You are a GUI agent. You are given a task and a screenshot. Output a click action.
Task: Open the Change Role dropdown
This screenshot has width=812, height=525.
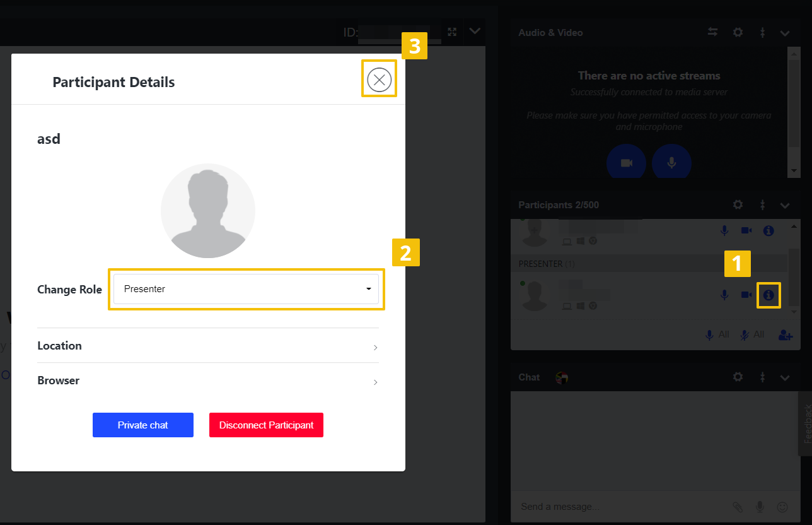point(246,289)
